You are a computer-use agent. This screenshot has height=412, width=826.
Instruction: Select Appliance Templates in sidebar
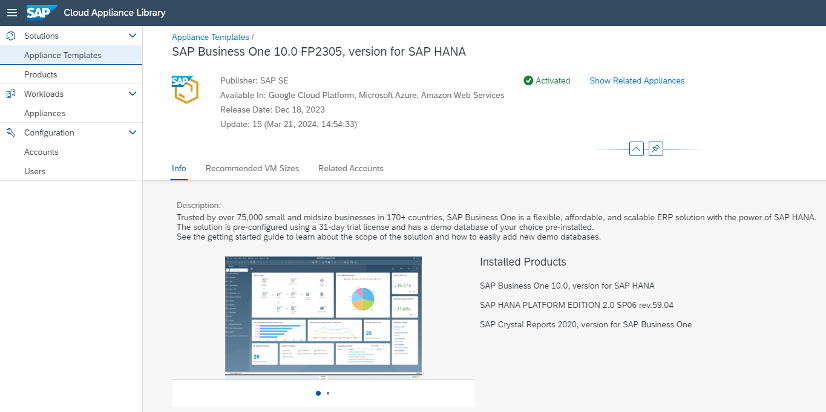(71, 55)
